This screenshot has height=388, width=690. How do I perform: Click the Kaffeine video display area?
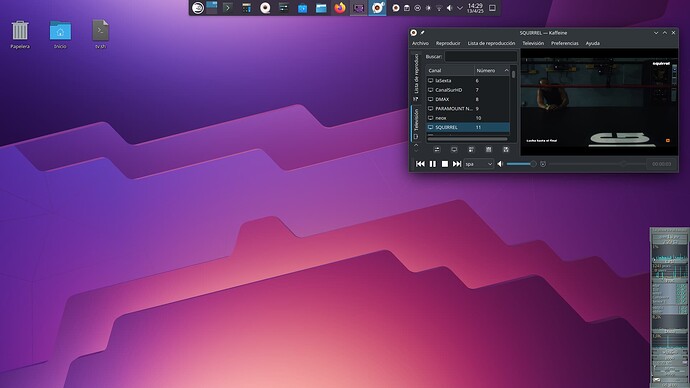pos(599,102)
